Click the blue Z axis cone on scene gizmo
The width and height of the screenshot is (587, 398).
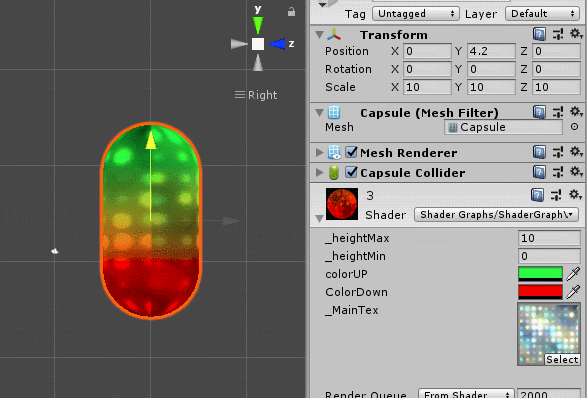pos(277,44)
